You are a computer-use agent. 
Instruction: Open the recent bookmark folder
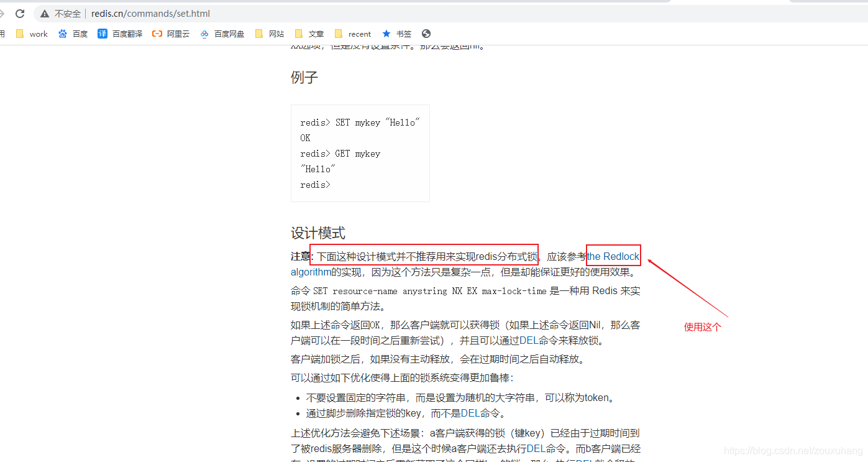pyautogui.click(x=353, y=34)
